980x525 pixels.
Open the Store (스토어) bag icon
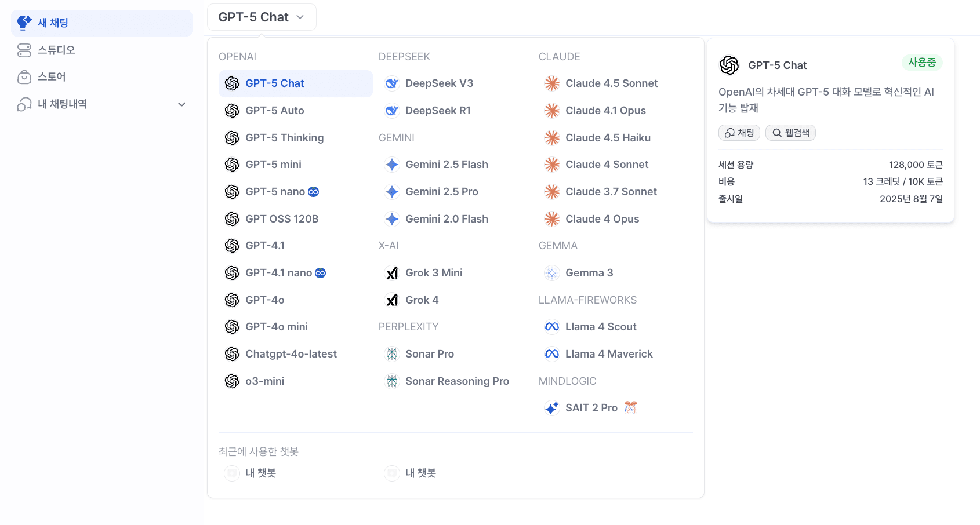24,77
